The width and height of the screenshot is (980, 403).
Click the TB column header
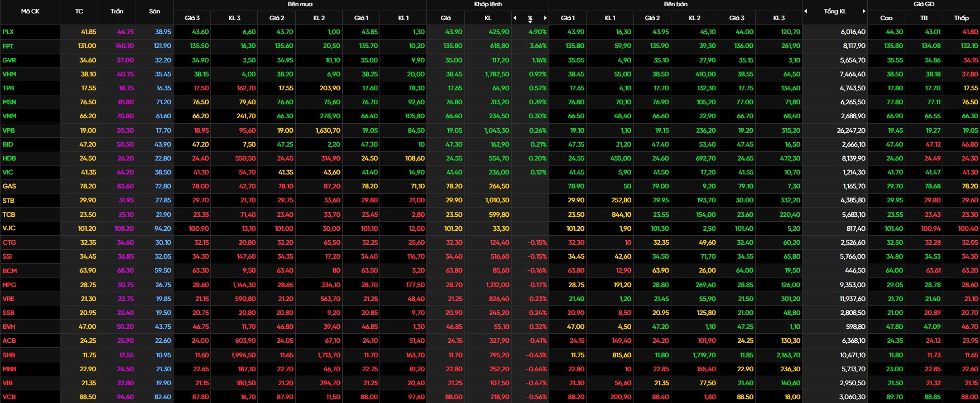click(x=924, y=18)
